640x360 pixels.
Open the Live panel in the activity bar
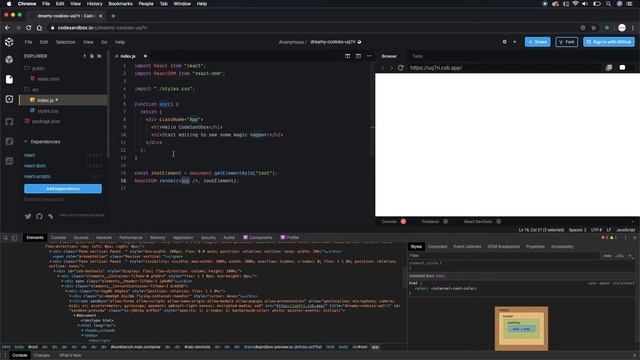9,161
